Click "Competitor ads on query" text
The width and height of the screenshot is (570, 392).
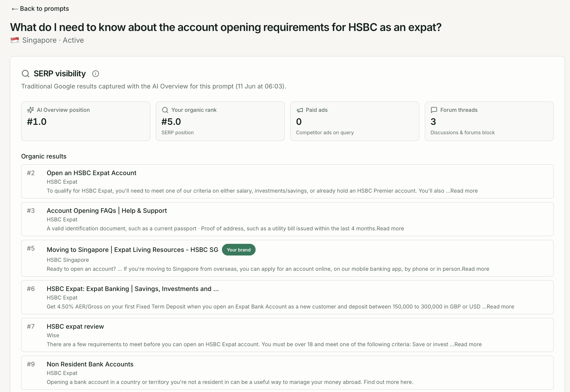[x=325, y=133]
